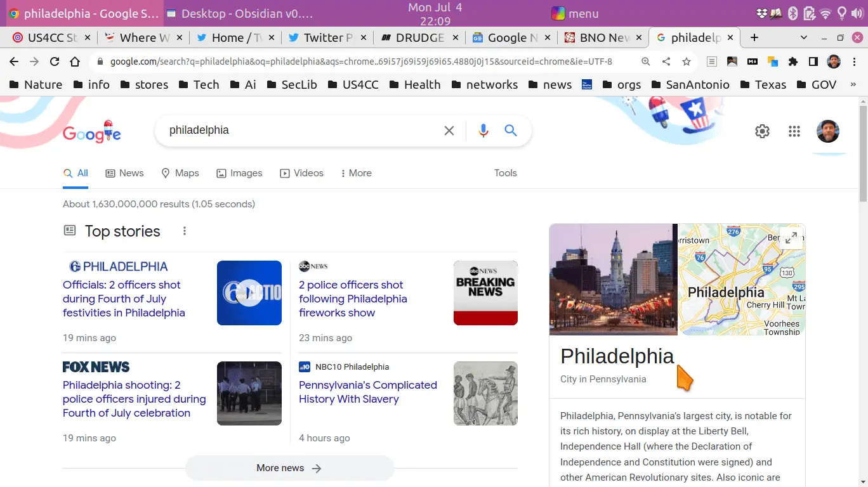Open a new tab with plus button
The image size is (868, 487).
[754, 37]
